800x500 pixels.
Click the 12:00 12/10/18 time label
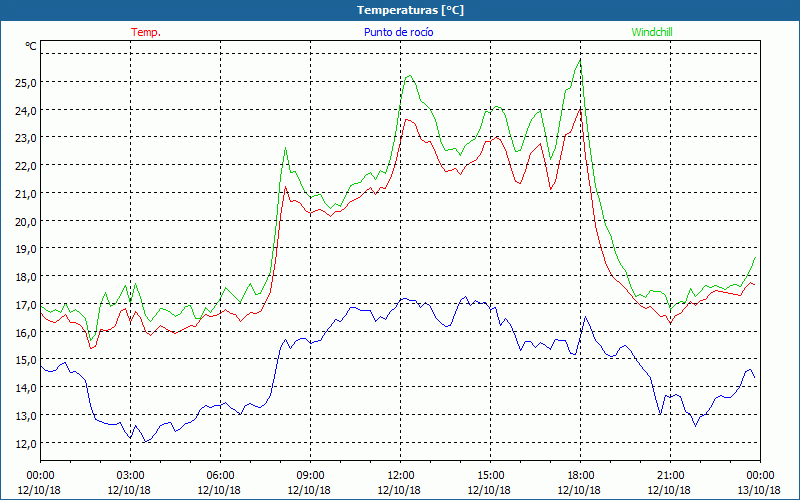tap(400, 483)
